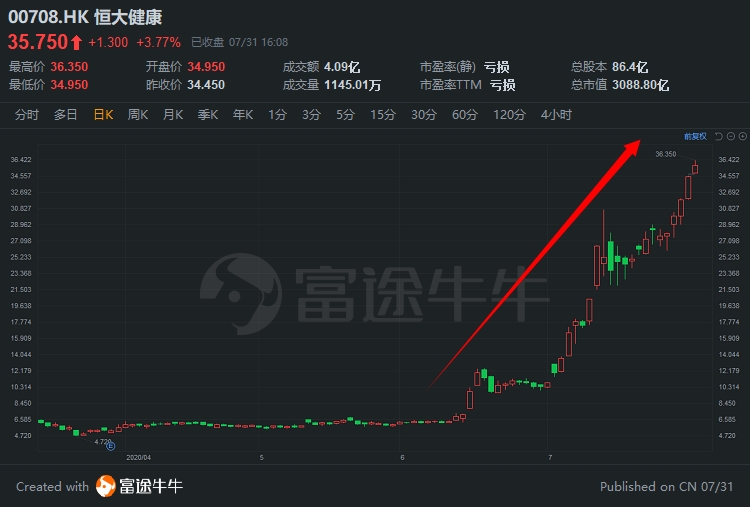Select the 多日 multi-day tab

(66, 115)
